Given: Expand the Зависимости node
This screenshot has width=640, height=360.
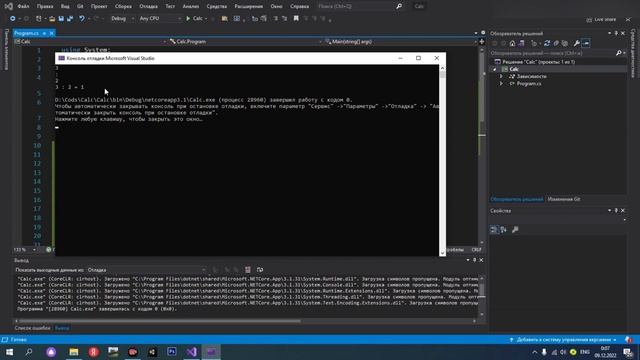Looking at the screenshot, I should pyautogui.click(x=501, y=76).
